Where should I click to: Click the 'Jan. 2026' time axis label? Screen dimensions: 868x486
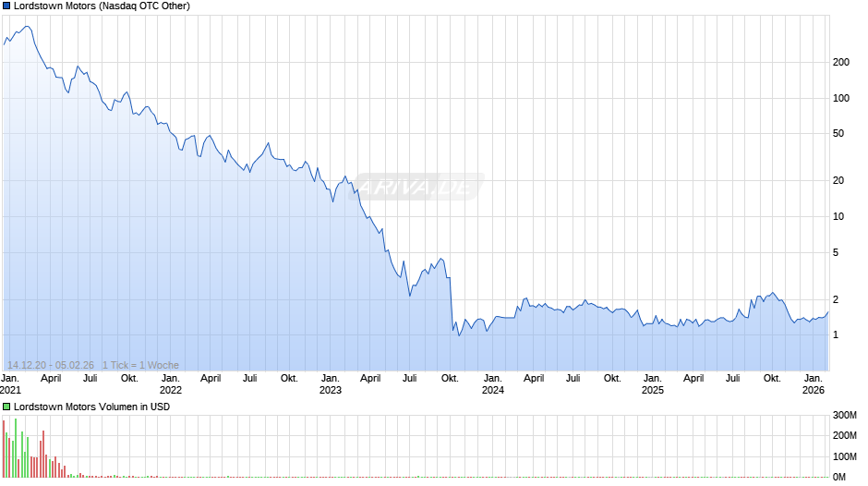[814, 384]
